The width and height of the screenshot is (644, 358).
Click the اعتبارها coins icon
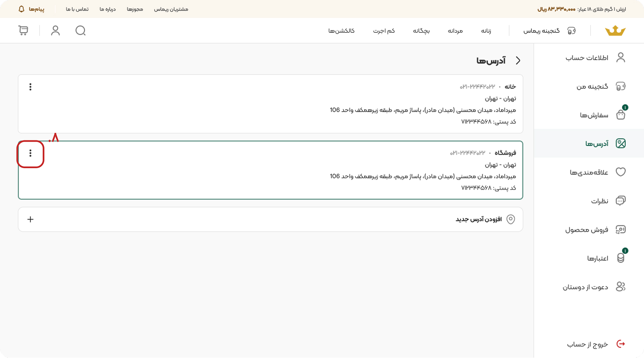[621, 258]
